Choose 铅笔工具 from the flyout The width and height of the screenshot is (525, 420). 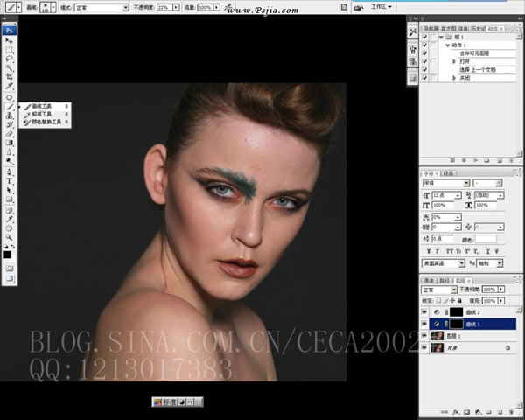coord(45,115)
